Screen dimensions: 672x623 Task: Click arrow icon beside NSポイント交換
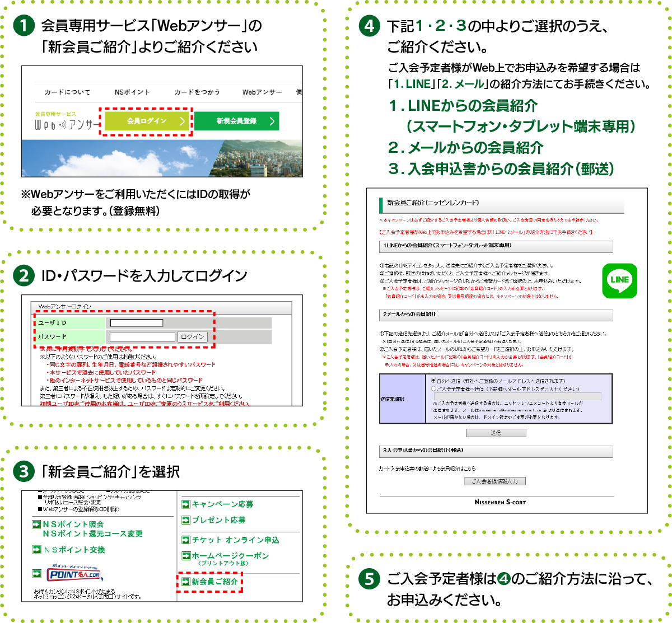pyautogui.click(x=37, y=550)
